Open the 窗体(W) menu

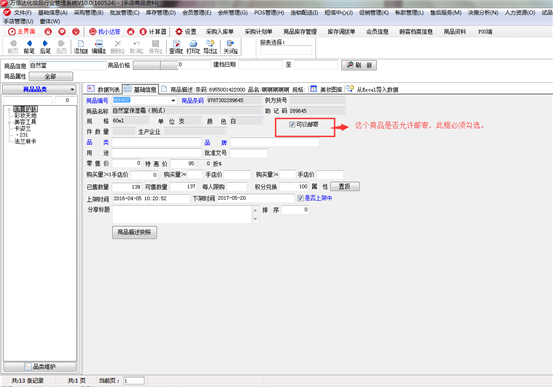[x=50, y=22]
